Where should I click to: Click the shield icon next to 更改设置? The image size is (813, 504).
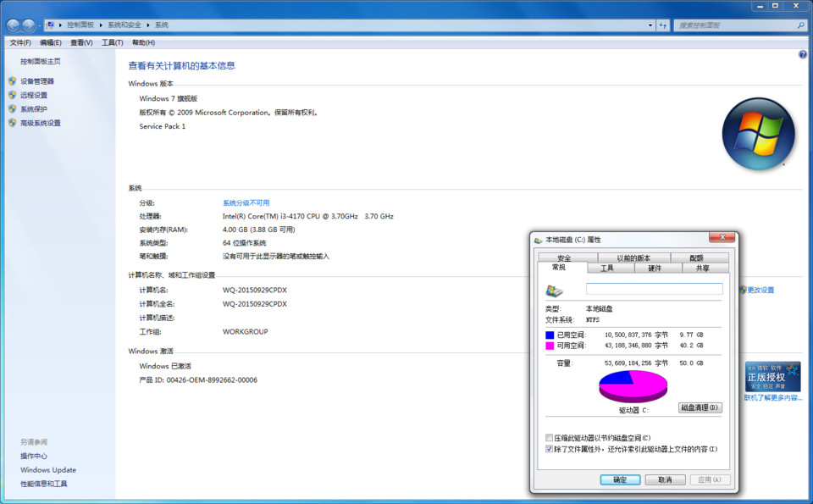click(x=743, y=290)
